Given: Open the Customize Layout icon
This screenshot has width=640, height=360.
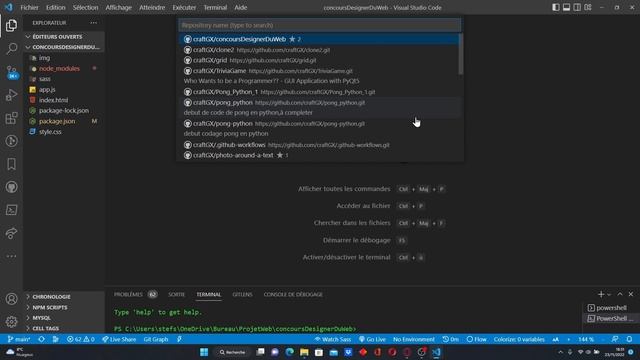Looking at the screenshot, I should 588,7.
